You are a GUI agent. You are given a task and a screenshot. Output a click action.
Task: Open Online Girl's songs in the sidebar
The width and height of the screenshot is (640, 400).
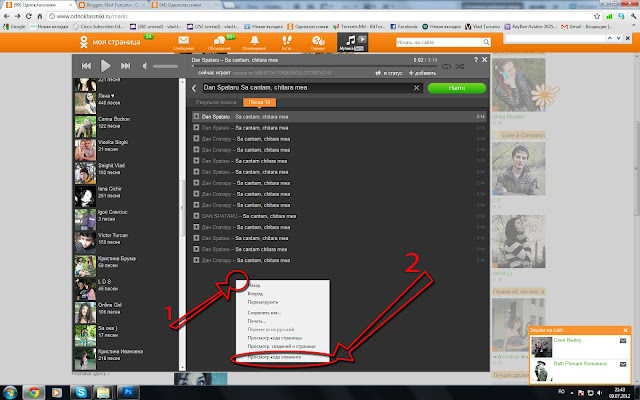coord(127,313)
